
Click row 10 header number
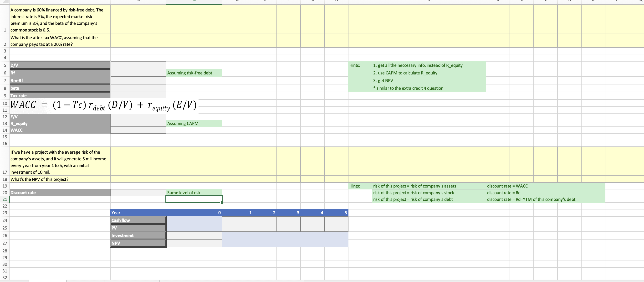tap(5, 103)
